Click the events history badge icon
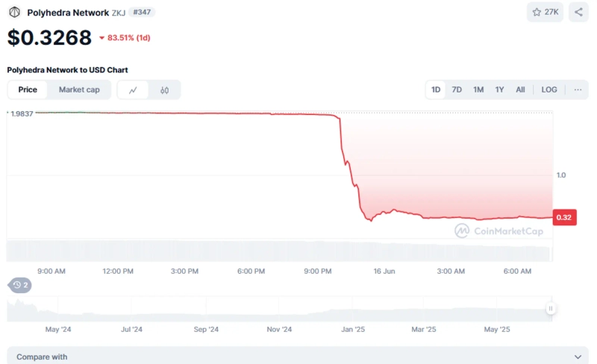The image size is (597, 364). click(x=19, y=285)
